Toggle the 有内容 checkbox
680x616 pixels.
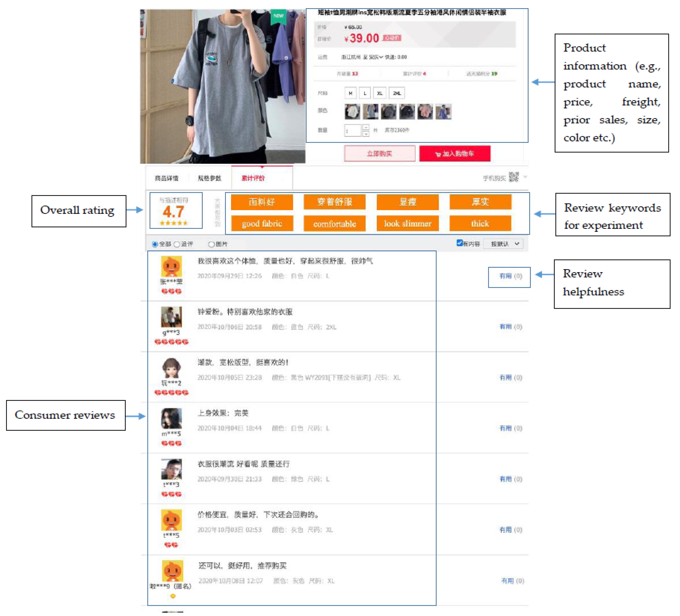(x=459, y=243)
